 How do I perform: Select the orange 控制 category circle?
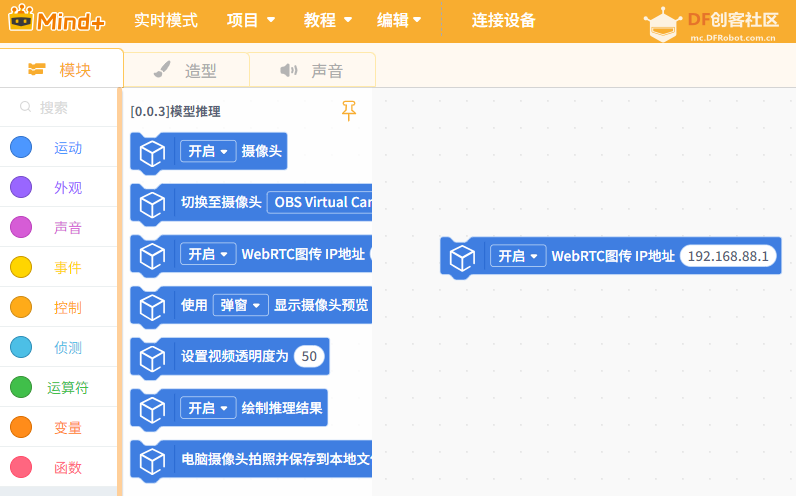(x=21, y=307)
